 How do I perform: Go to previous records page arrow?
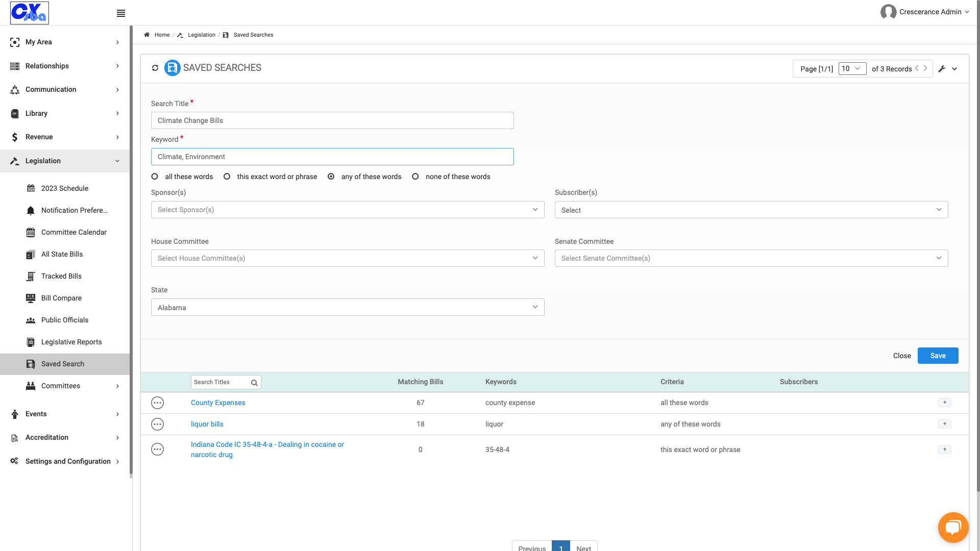(x=917, y=68)
